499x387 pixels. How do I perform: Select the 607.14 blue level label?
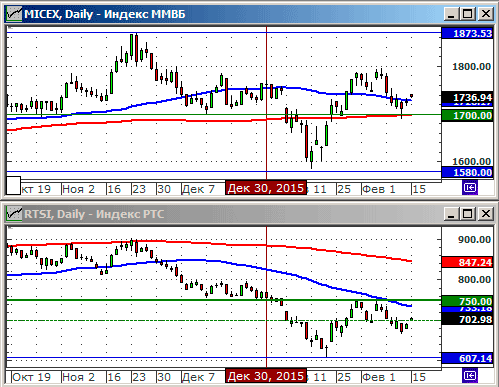point(467,358)
